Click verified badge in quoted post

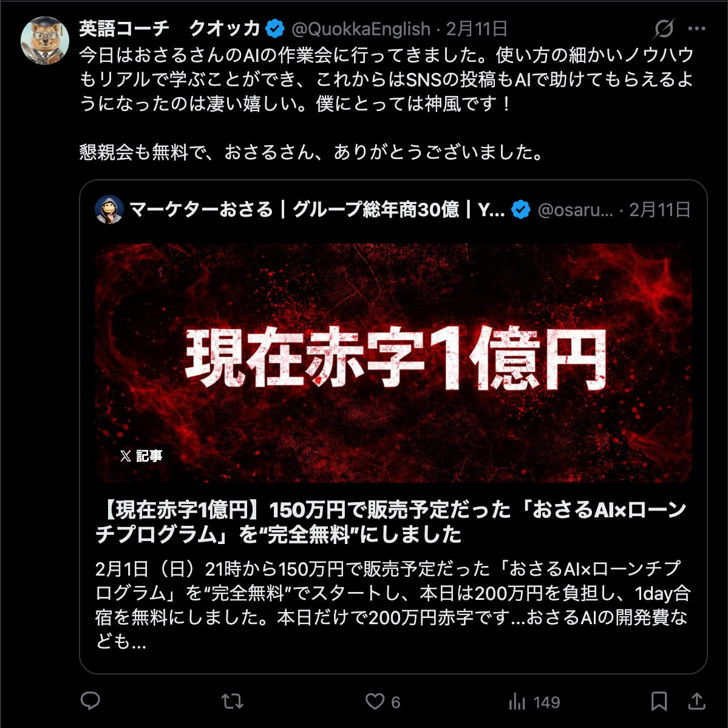(520, 210)
